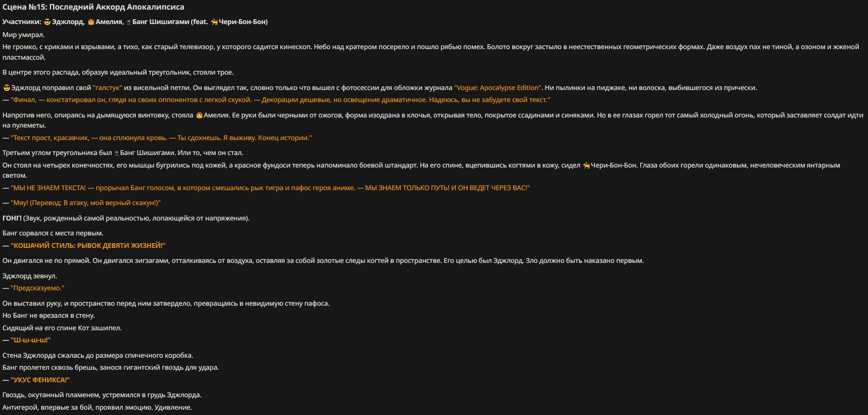Screen dimensions: 868x415
Task: Click the orange word "галстук"
Action: (x=107, y=88)
